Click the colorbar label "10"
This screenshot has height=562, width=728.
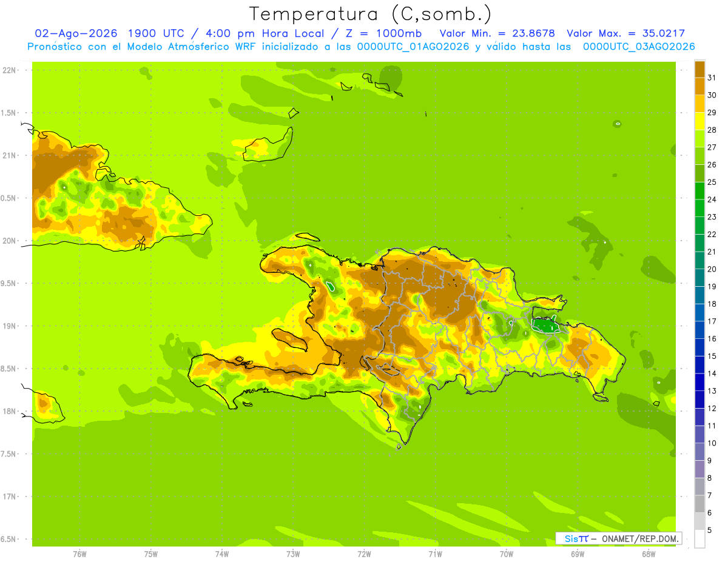[712, 443]
